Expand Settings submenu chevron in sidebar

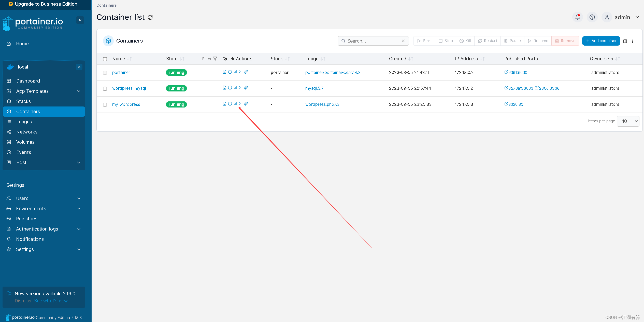coord(79,249)
